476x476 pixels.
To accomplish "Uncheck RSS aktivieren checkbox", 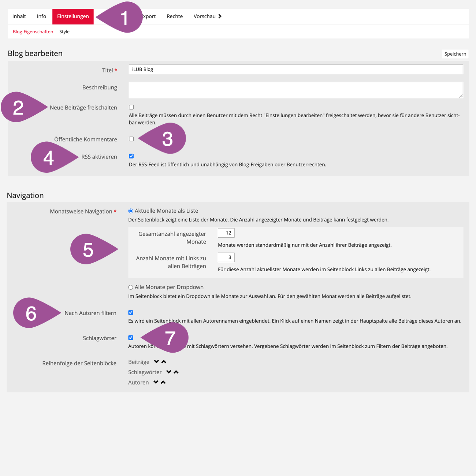I will pyautogui.click(x=131, y=156).
